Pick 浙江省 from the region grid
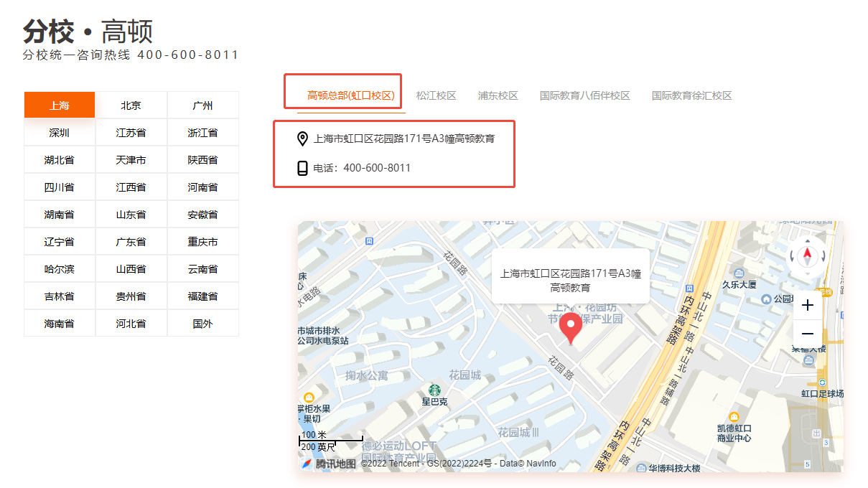The image size is (868, 488). 202,133
